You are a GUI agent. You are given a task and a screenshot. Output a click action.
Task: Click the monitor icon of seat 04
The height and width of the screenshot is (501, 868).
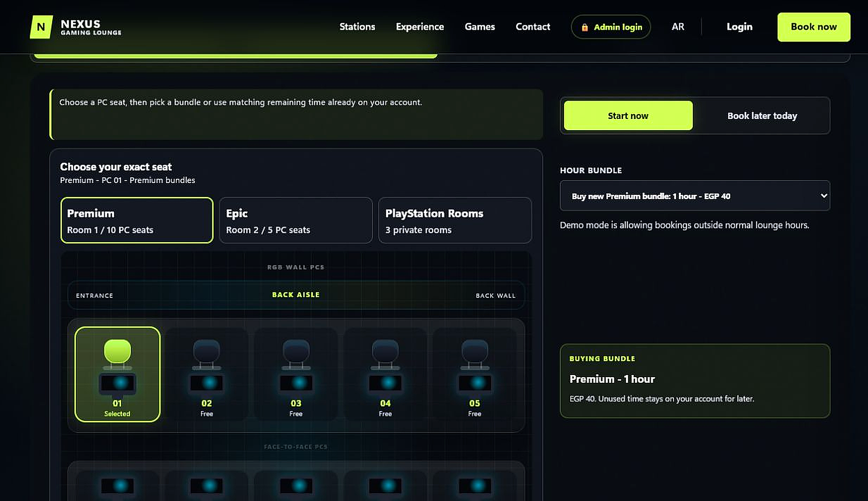(x=385, y=383)
